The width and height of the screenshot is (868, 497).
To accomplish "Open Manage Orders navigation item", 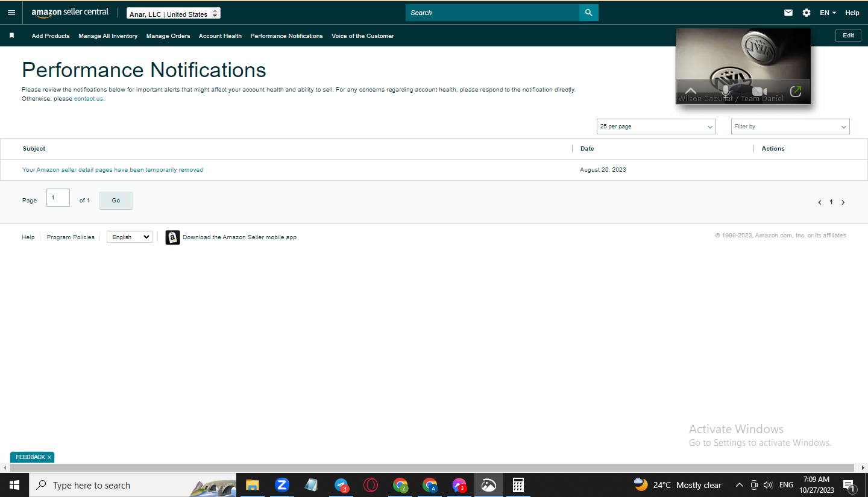I will [168, 36].
